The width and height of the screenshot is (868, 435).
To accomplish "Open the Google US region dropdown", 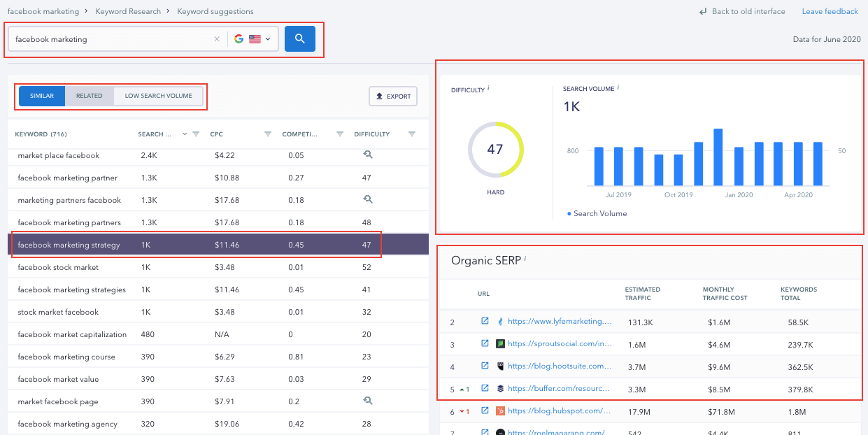I will pos(252,39).
